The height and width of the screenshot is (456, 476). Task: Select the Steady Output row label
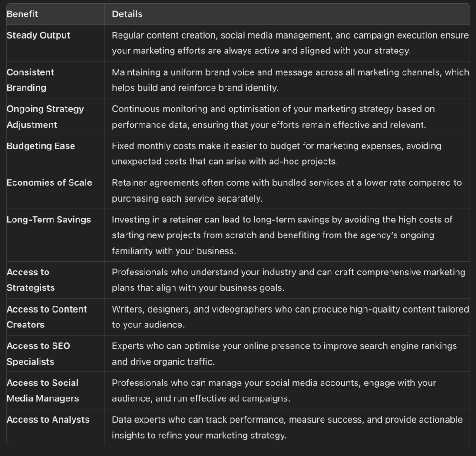[39, 35]
